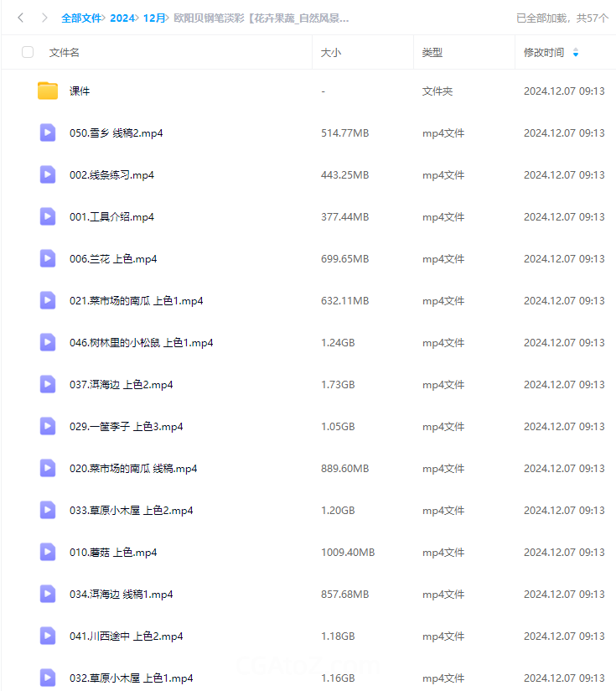Click video icon for 050.雪乡 线稿2.mp4
Screen dimensions: 616x691
[48, 132]
